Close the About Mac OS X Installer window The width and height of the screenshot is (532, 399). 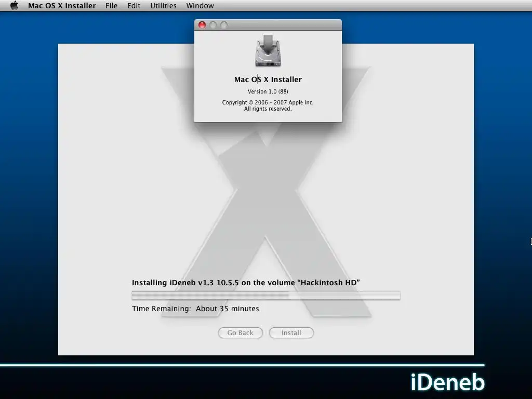tap(202, 25)
